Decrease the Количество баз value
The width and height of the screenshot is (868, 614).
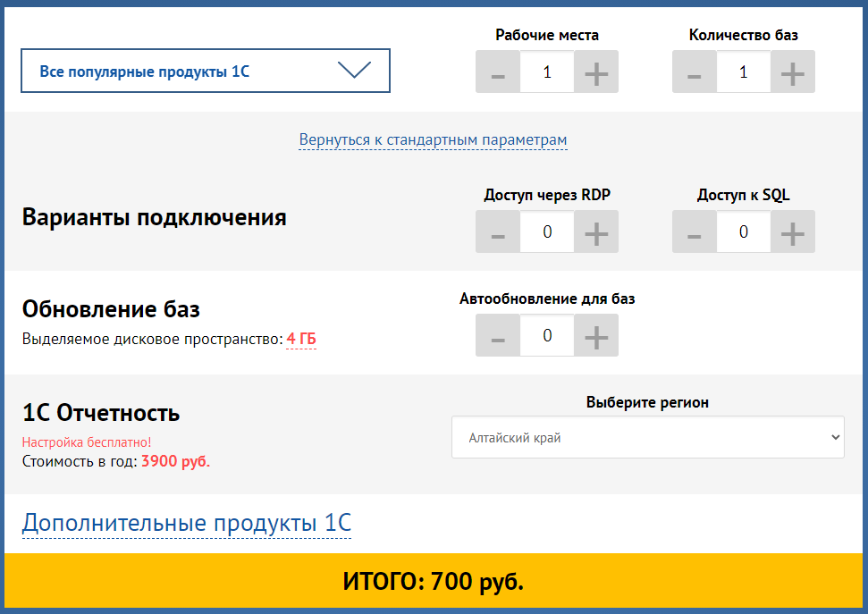(694, 71)
